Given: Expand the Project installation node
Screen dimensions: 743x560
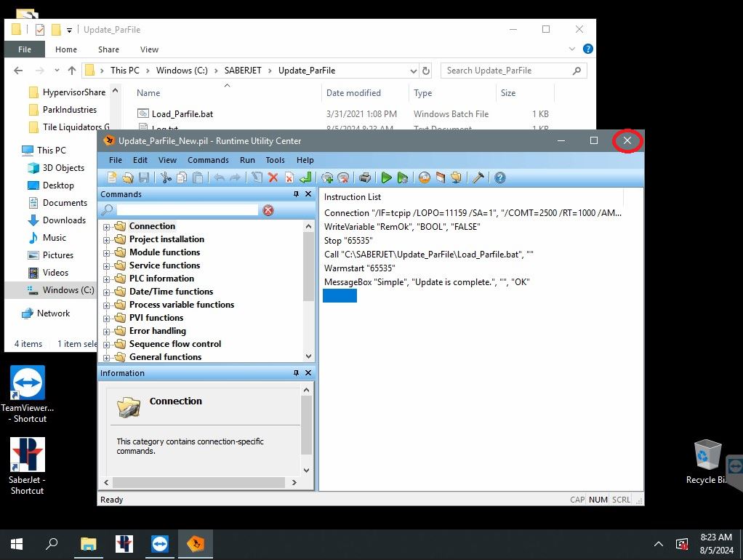Looking at the screenshot, I should (106, 240).
